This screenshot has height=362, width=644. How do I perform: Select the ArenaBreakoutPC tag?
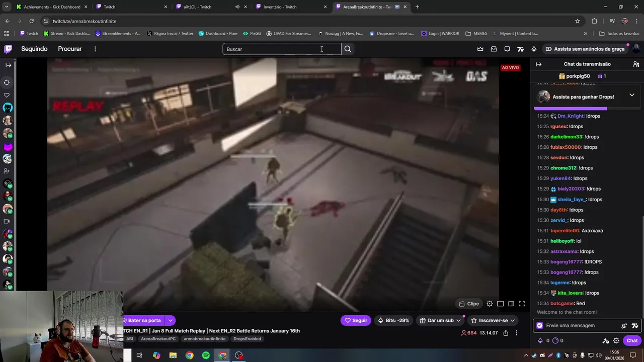pos(158,339)
